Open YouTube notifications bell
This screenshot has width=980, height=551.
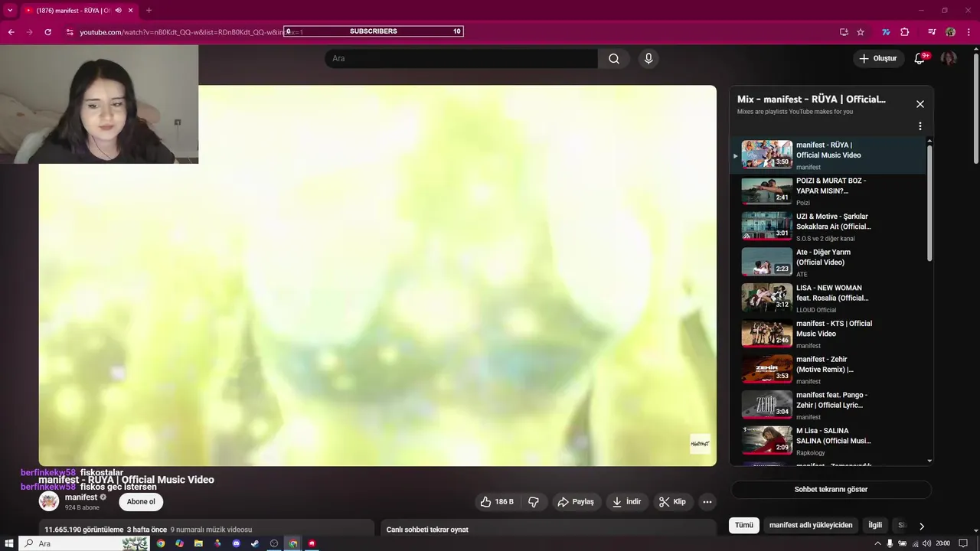[920, 59]
